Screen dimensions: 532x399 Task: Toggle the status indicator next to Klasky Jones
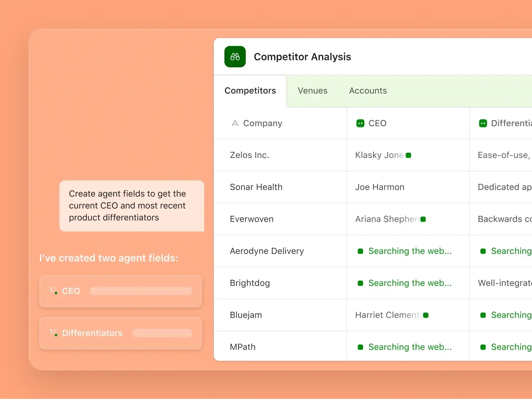pyautogui.click(x=409, y=155)
